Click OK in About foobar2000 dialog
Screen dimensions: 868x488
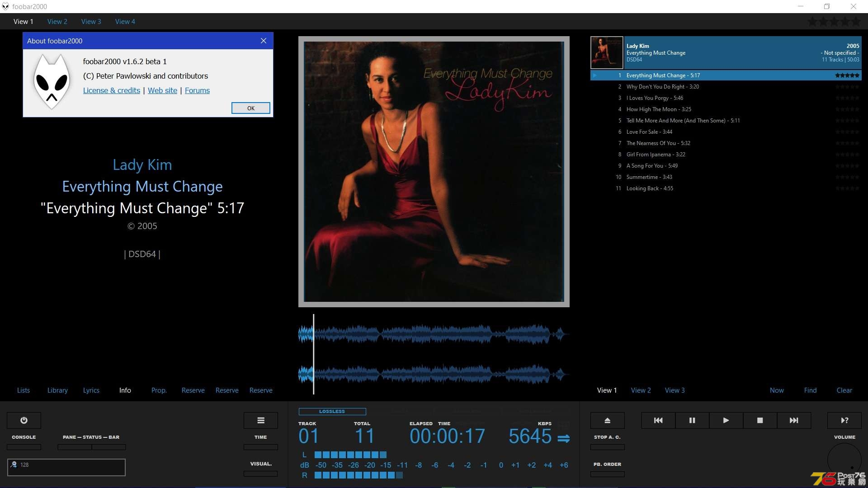[x=251, y=108]
